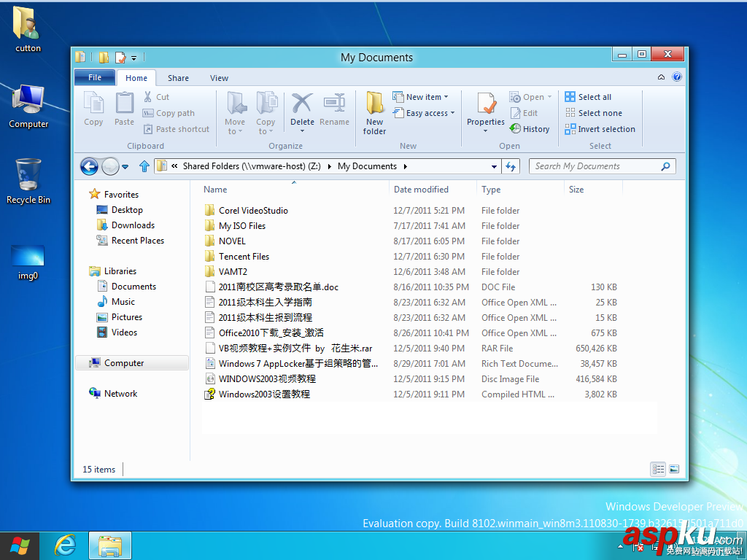Click Select none

pos(594,113)
